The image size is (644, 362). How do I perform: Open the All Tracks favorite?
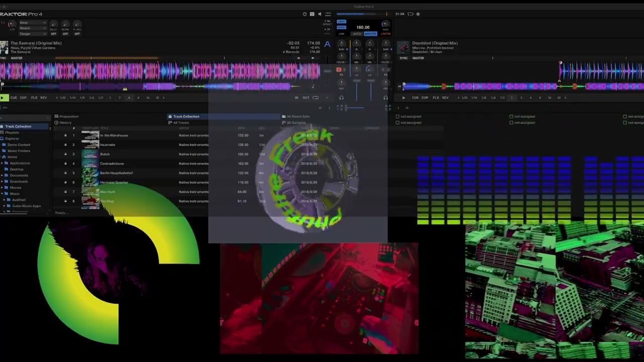coord(179,123)
